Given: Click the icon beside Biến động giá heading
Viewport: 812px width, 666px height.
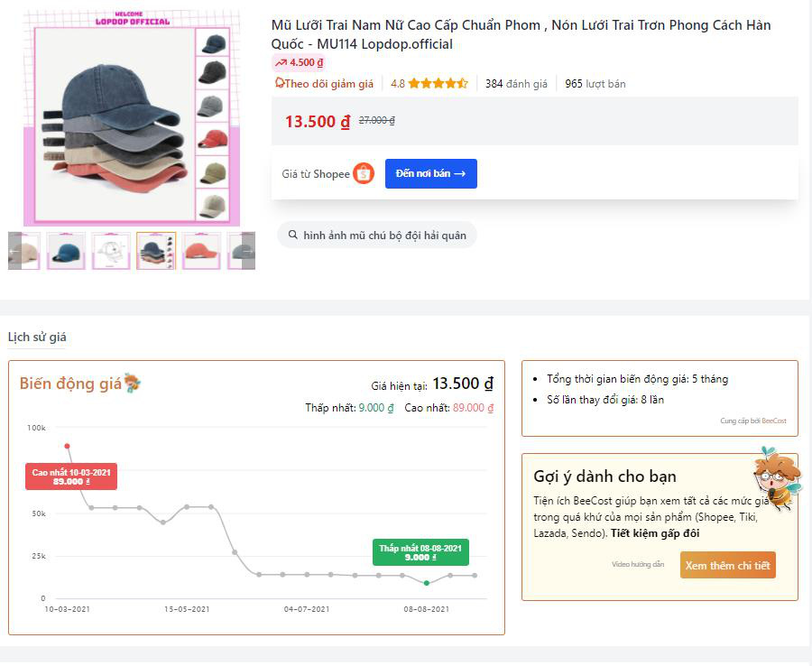Looking at the screenshot, I should [x=133, y=383].
